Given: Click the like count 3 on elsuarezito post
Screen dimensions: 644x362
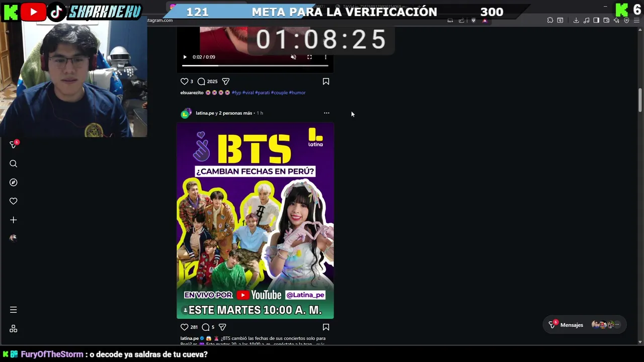Looking at the screenshot, I should point(191,81).
